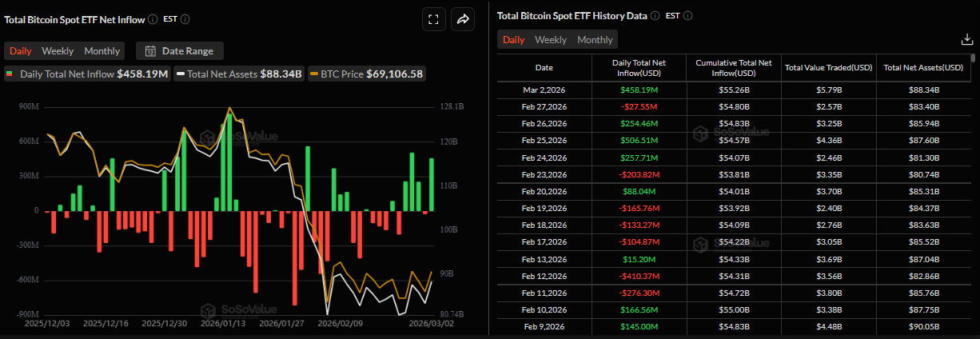Select Weekly tab in history data table

tap(551, 40)
